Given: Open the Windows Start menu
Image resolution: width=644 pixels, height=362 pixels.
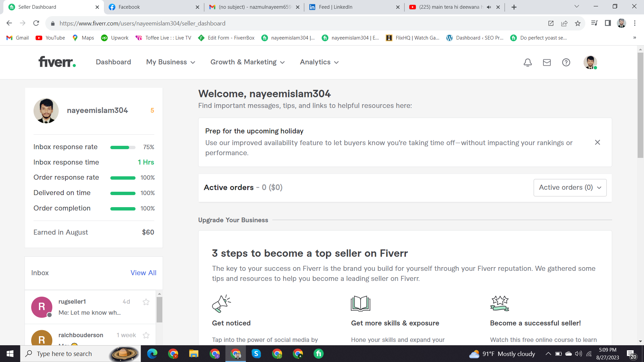Looking at the screenshot, I should [x=10, y=354].
